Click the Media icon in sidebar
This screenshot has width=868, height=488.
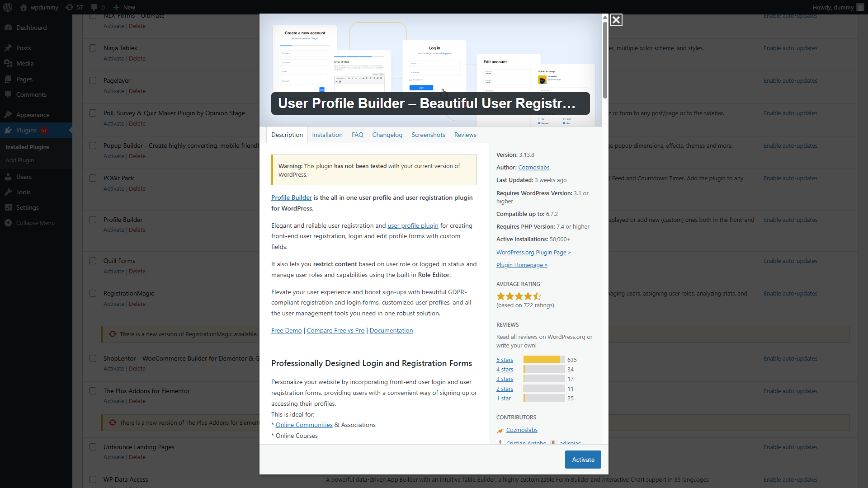pos(8,63)
